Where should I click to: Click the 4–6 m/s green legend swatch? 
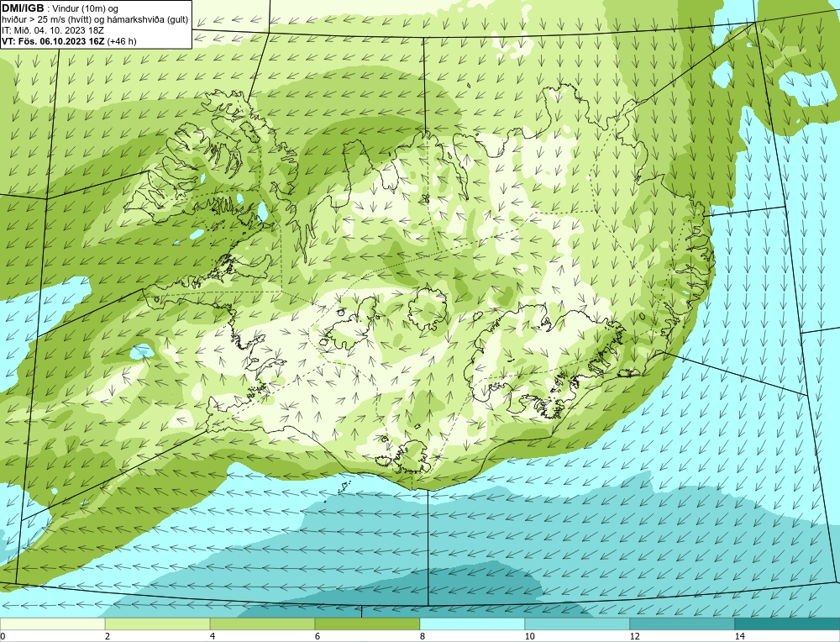coord(262,624)
